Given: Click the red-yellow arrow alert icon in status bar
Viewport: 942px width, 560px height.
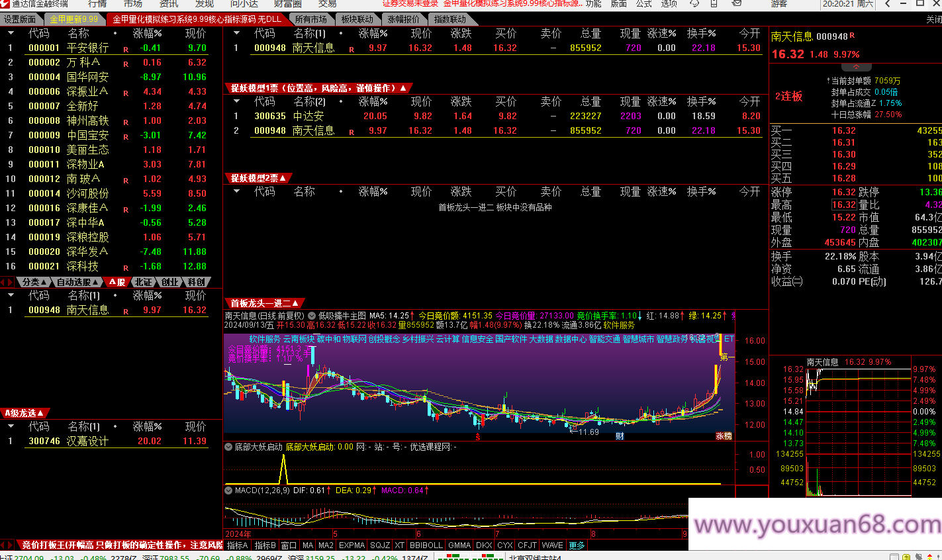Looking at the screenshot, I should click(x=929, y=557).
